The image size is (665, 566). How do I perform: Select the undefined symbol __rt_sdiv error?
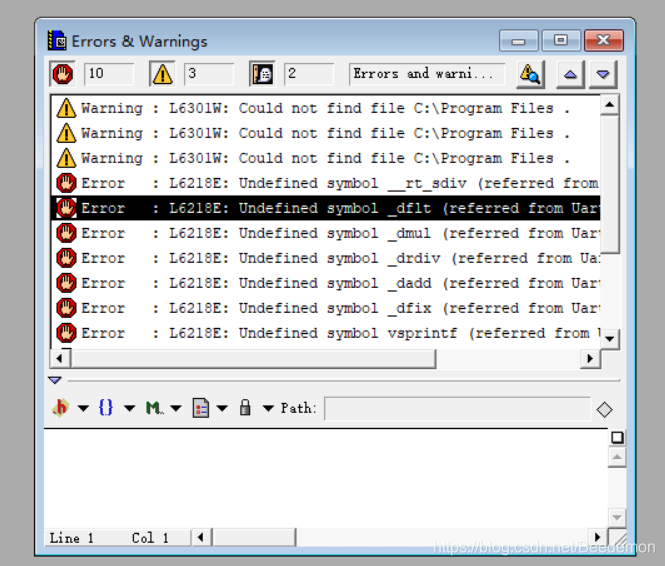[326, 183]
